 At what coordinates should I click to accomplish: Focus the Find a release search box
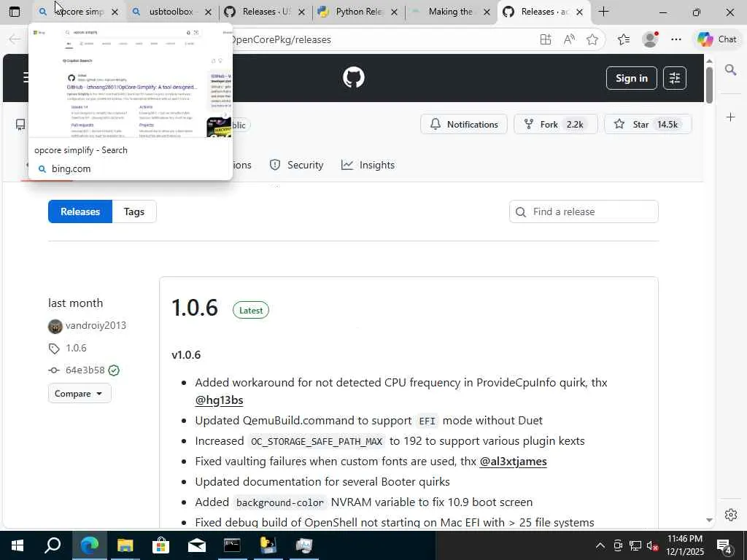tap(584, 211)
